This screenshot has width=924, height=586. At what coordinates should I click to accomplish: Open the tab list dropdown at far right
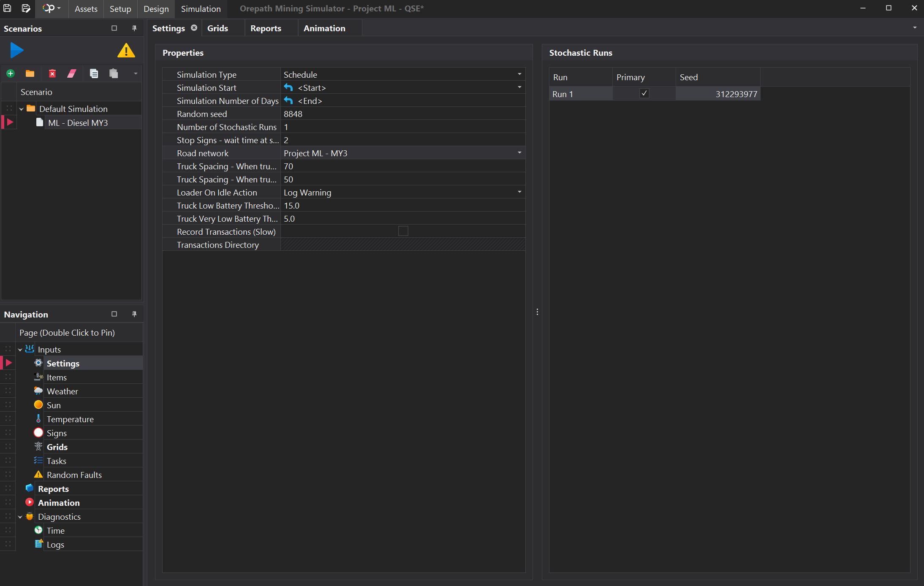tap(915, 28)
